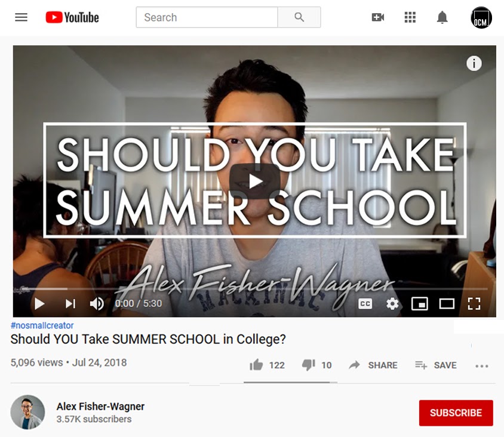Switch to miniplayer mode
This screenshot has height=437, width=504.
pos(419,304)
